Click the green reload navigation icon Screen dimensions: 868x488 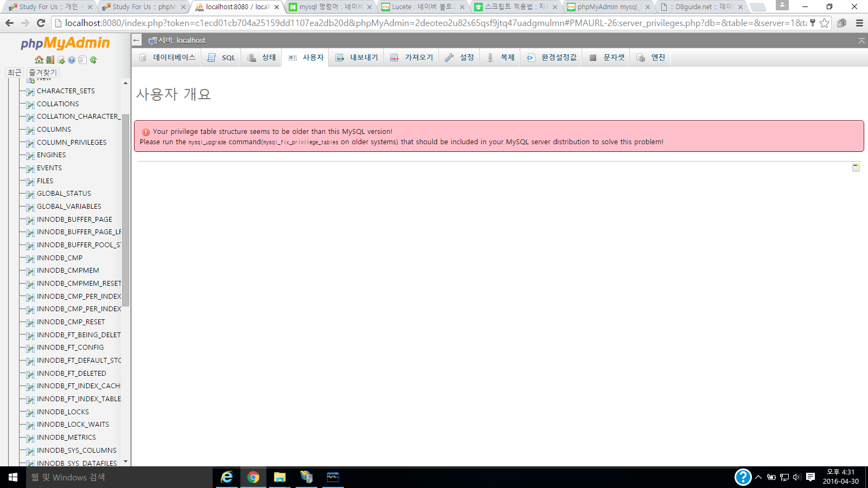coord(93,60)
